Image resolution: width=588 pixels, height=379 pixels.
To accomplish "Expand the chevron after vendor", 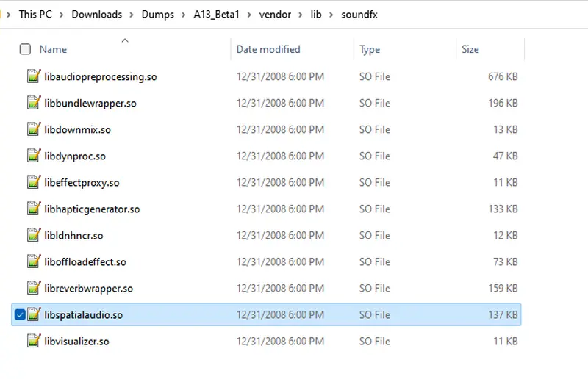I will click(301, 15).
